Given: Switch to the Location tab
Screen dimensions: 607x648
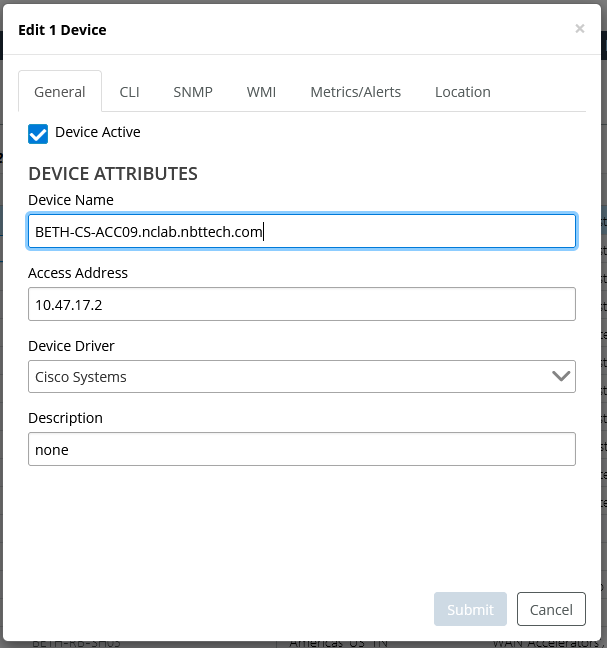Looking at the screenshot, I should [462, 92].
